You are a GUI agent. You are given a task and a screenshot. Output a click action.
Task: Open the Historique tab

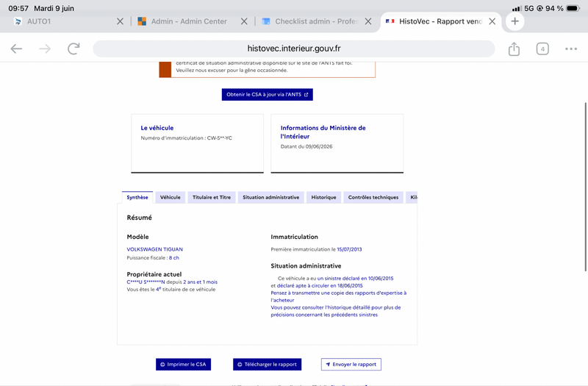click(323, 197)
